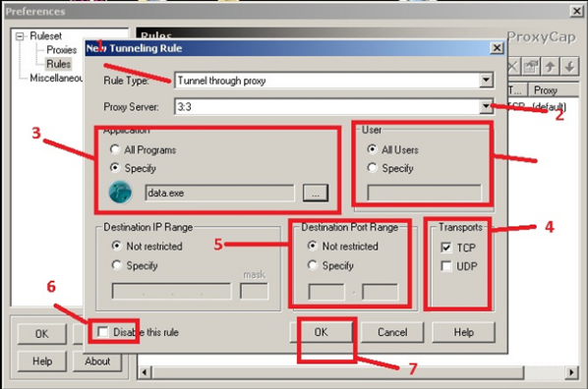Click OK in the Preferences window
The height and width of the screenshot is (389, 588).
41,334
